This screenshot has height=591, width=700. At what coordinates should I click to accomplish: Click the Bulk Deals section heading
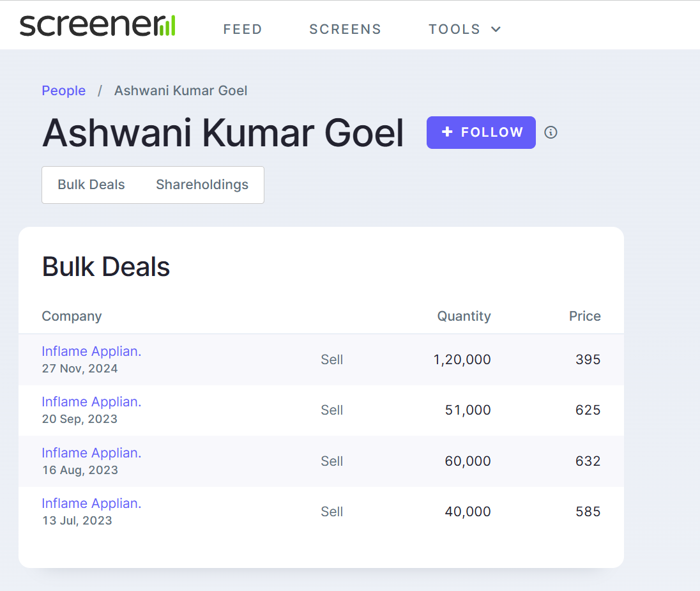[x=106, y=267]
